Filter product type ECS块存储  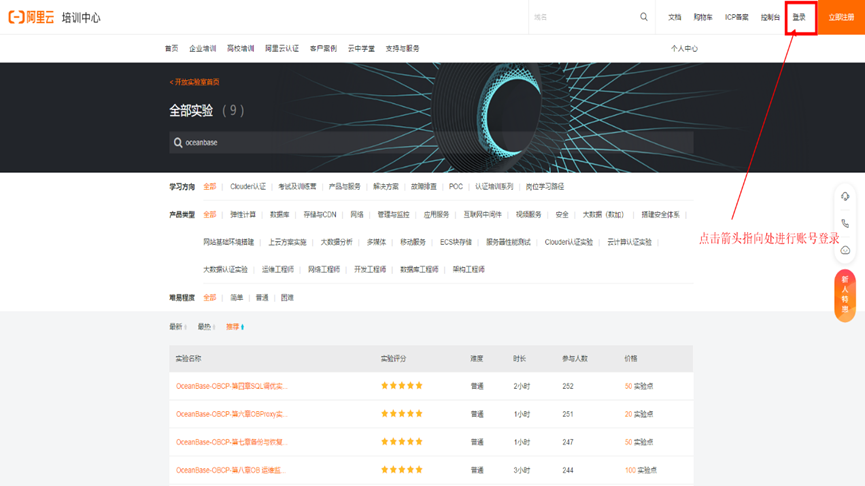point(456,242)
